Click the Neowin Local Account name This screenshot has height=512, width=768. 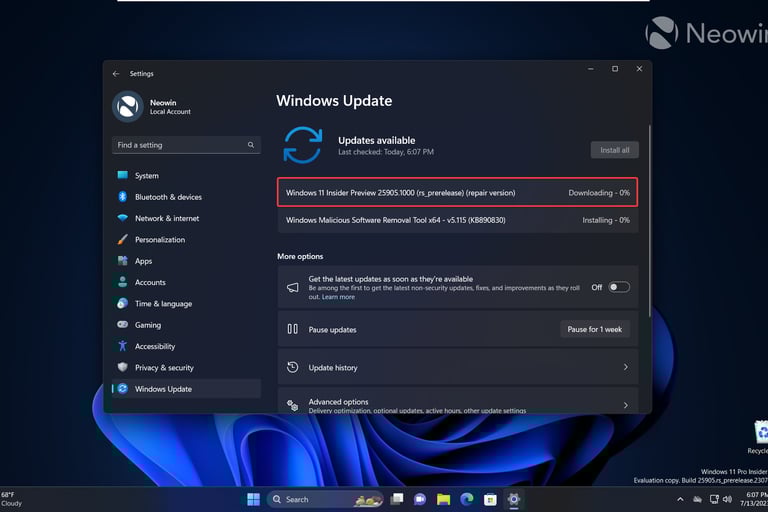click(x=170, y=107)
